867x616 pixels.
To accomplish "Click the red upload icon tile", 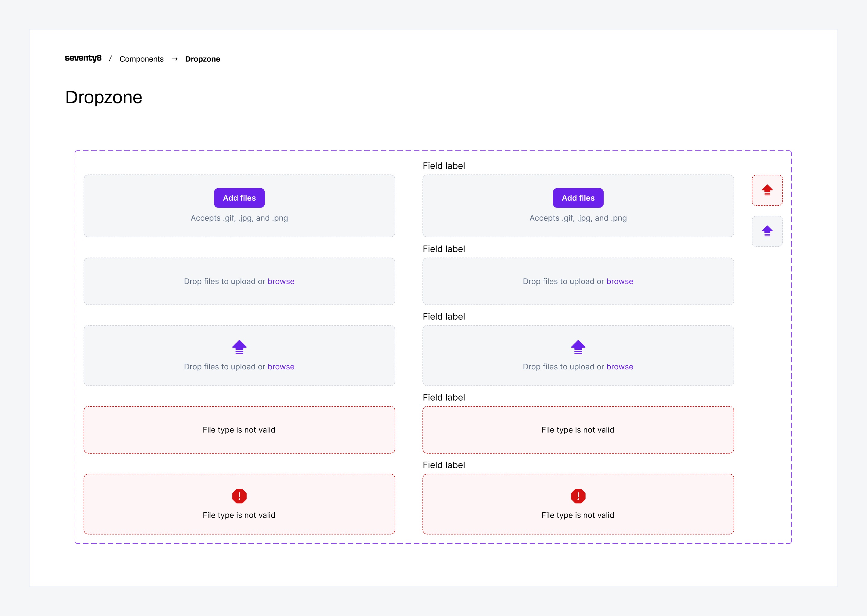I will tap(767, 190).
